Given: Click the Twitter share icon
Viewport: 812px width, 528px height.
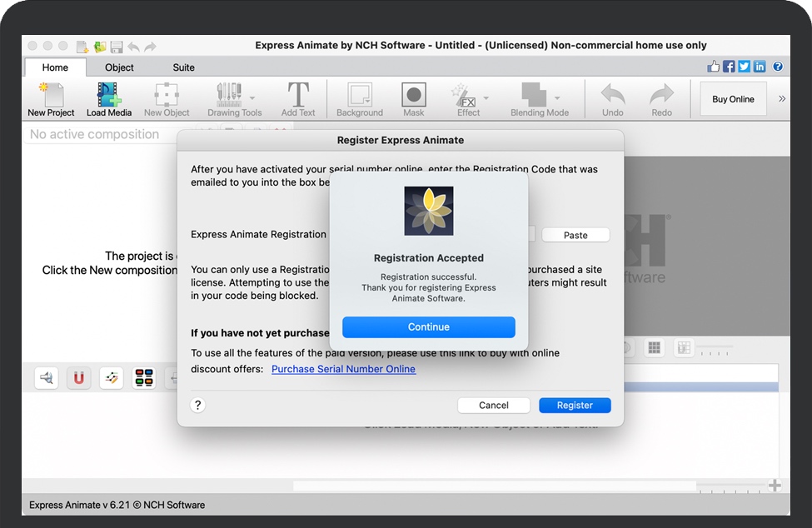Looking at the screenshot, I should 744,67.
